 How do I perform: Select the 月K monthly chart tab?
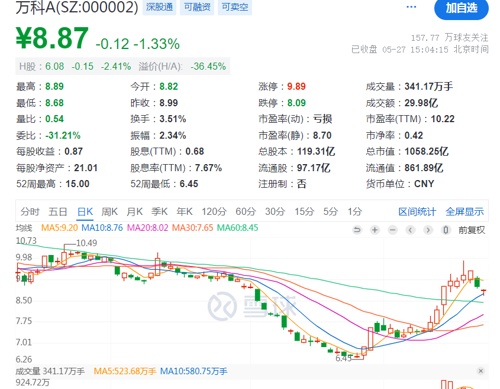tap(135, 212)
